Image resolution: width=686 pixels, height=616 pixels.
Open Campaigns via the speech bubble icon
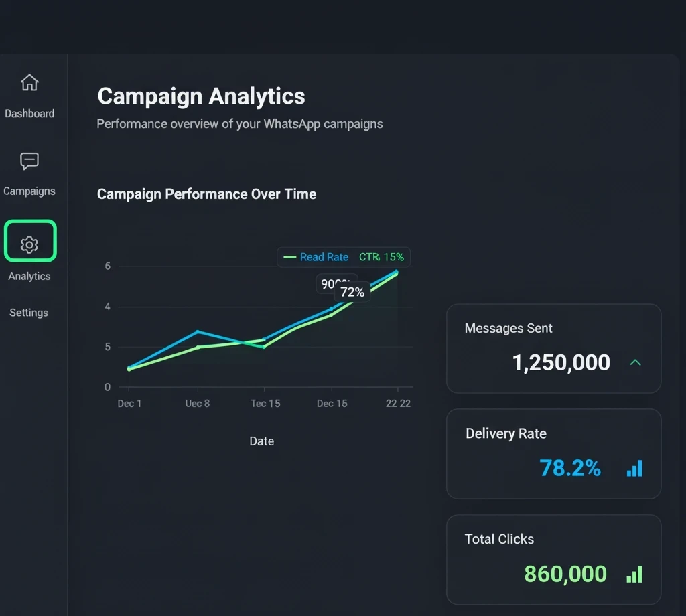(29, 161)
